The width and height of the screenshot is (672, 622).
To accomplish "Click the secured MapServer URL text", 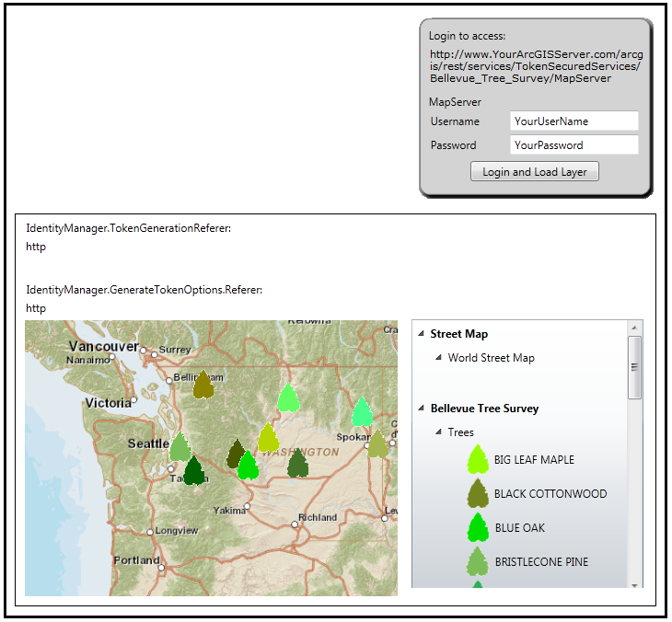I will (536, 66).
